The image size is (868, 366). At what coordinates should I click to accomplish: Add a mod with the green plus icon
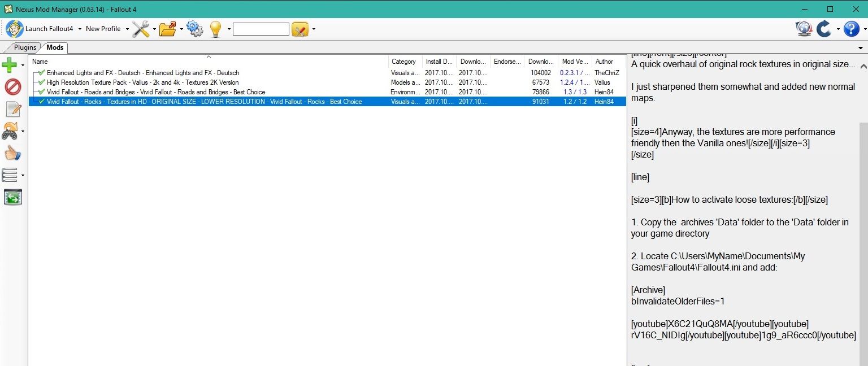click(10, 65)
